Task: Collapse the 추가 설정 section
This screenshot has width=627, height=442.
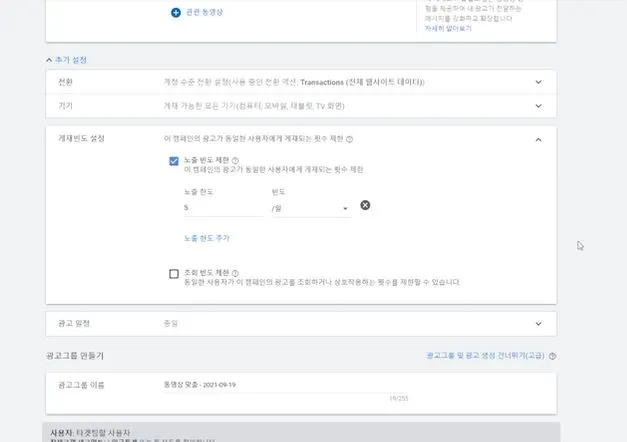Action: (66, 60)
